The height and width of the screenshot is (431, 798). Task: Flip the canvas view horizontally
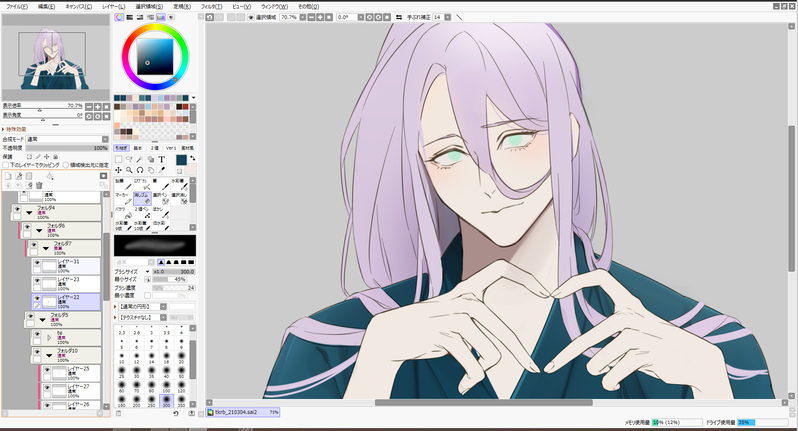pos(399,17)
